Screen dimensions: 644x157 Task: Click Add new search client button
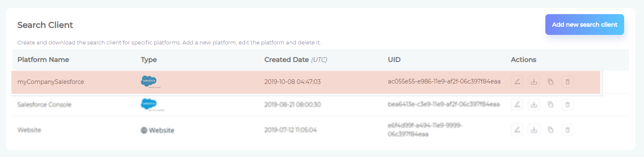tap(584, 25)
